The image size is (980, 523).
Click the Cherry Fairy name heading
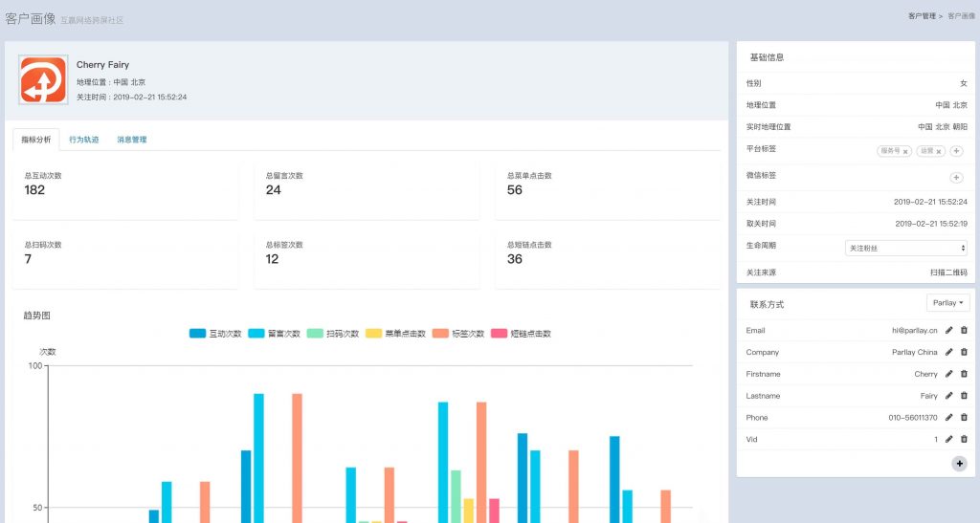point(102,65)
